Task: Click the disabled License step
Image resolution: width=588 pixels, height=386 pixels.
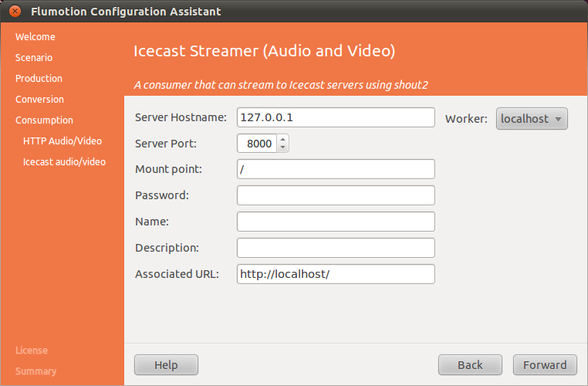Action: [32, 350]
